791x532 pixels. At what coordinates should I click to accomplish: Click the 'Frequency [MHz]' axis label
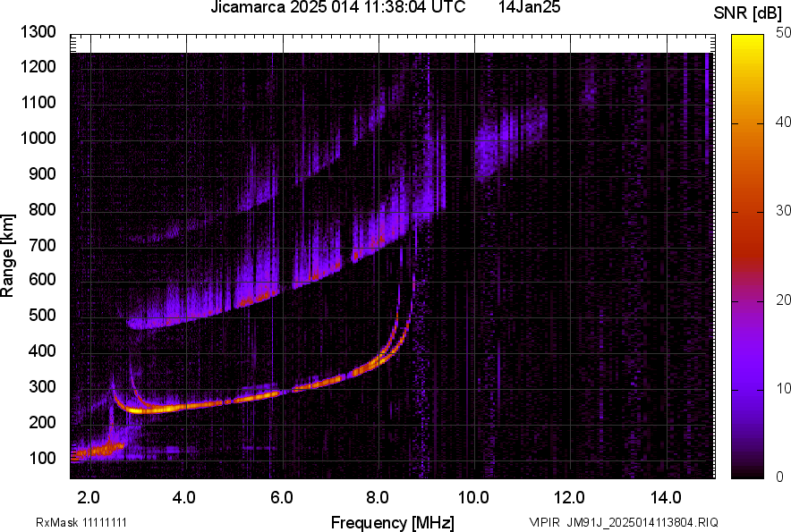[392, 522]
